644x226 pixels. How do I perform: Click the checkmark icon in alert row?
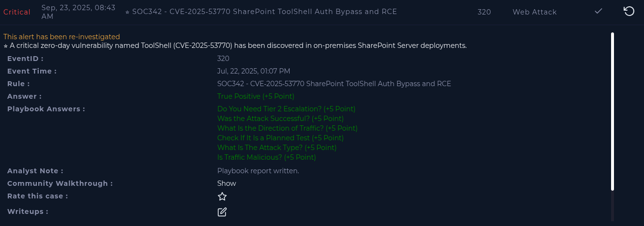[598, 11]
